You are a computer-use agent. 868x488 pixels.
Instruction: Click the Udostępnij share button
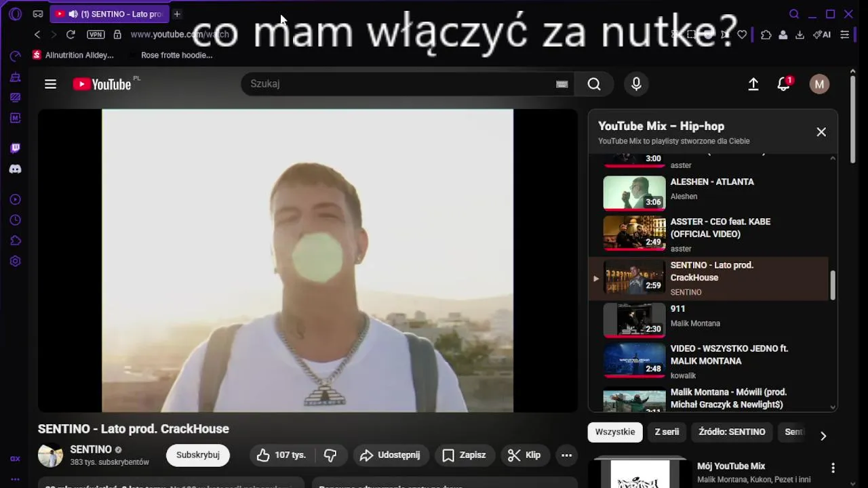click(390, 455)
